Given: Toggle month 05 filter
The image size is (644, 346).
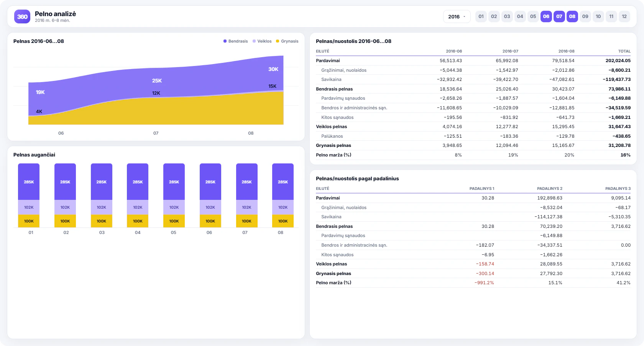Looking at the screenshot, I should [x=533, y=16].
